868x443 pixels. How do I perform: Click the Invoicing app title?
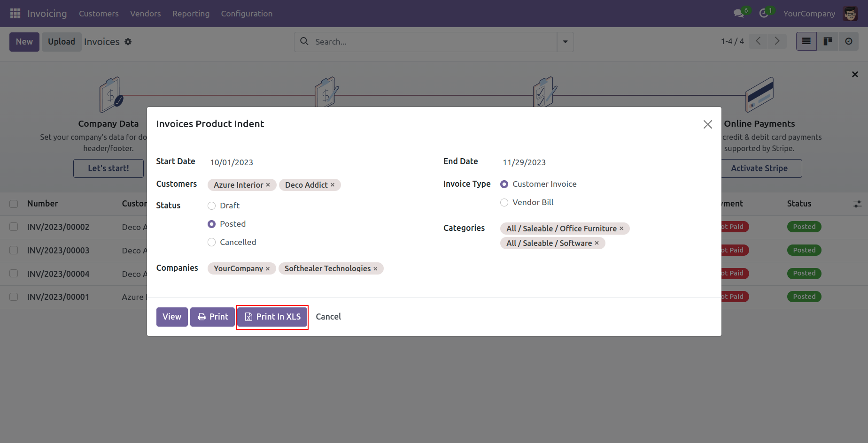click(x=47, y=14)
